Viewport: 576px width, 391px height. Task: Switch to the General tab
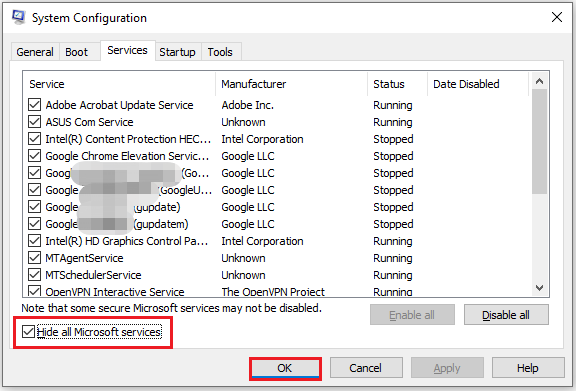pyautogui.click(x=35, y=52)
